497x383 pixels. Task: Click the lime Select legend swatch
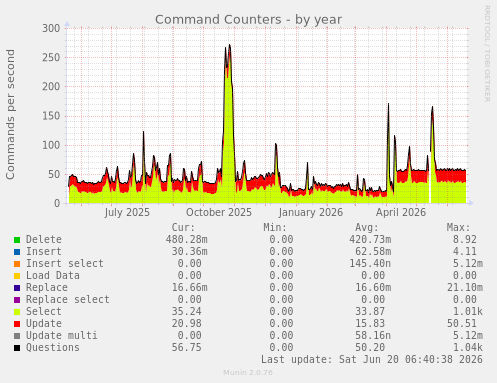pyautogui.click(x=17, y=312)
